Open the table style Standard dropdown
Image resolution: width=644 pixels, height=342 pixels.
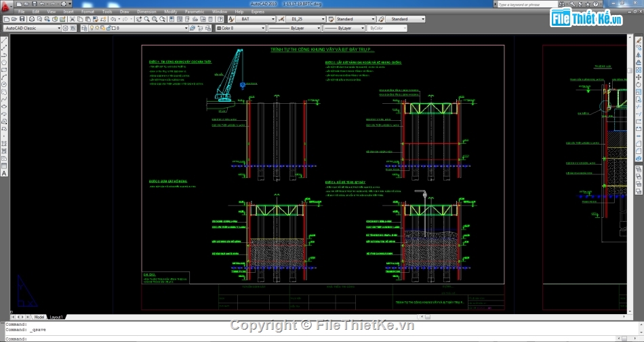point(355,19)
